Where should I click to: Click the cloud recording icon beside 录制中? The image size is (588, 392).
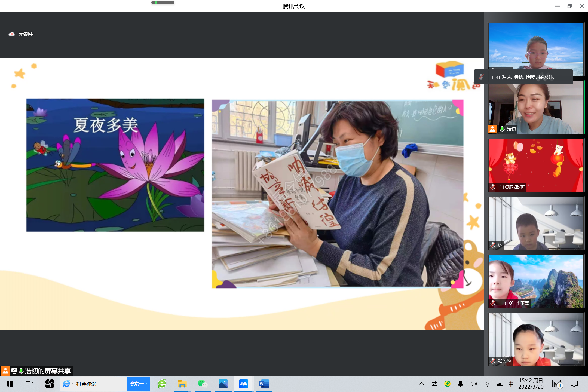click(11, 34)
